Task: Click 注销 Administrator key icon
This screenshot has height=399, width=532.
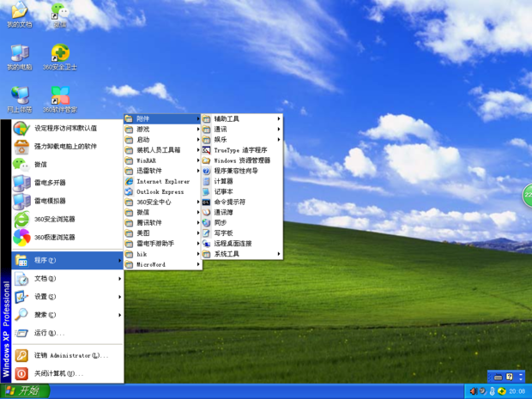Action: click(x=21, y=355)
